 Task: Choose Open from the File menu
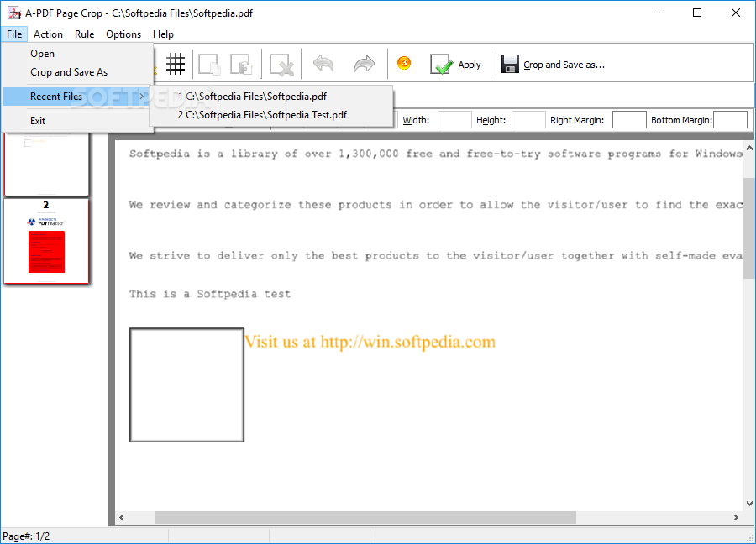(x=77, y=54)
